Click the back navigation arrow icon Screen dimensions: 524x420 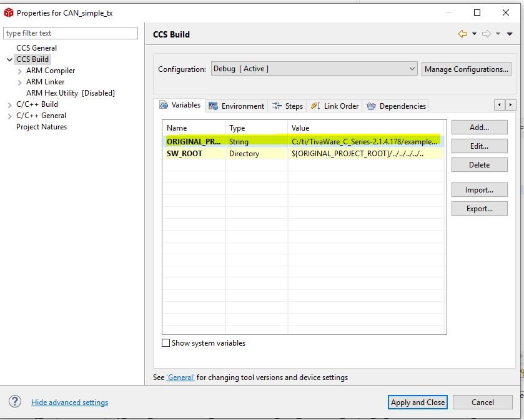click(463, 34)
